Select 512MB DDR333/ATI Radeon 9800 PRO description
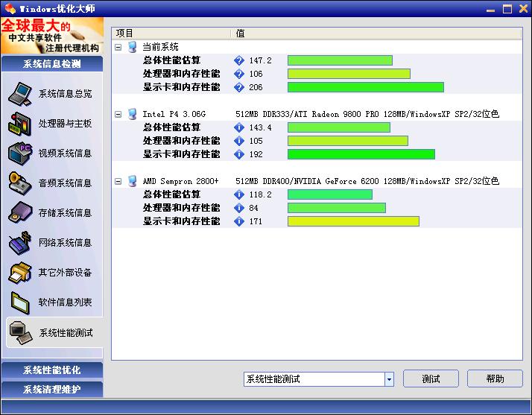This screenshot has width=532, height=415. 367,114
